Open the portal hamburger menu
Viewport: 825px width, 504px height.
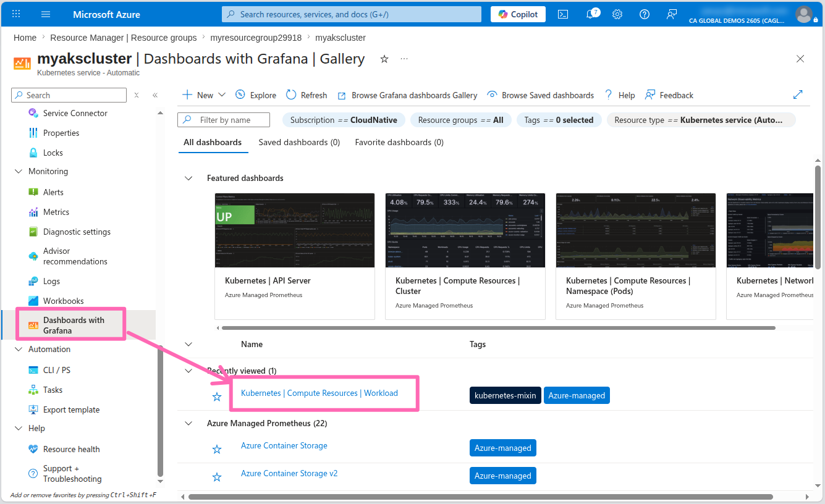pos(46,14)
